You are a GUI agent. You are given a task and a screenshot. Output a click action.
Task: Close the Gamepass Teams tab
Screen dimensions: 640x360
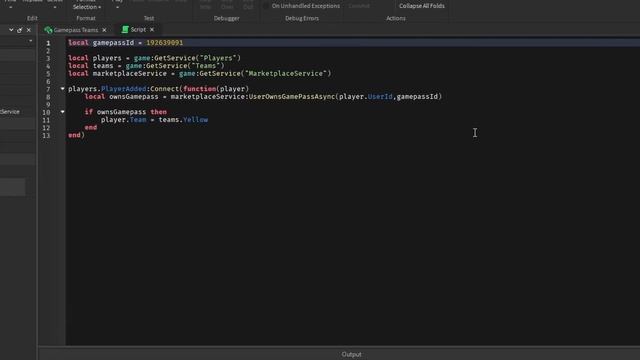[x=104, y=30]
